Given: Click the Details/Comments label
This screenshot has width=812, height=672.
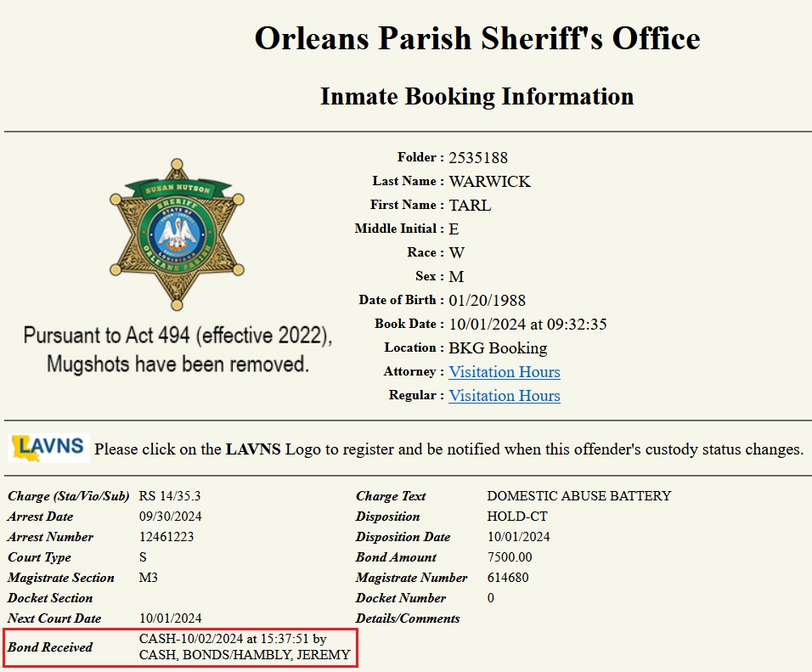Looking at the screenshot, I should [408, 618].
